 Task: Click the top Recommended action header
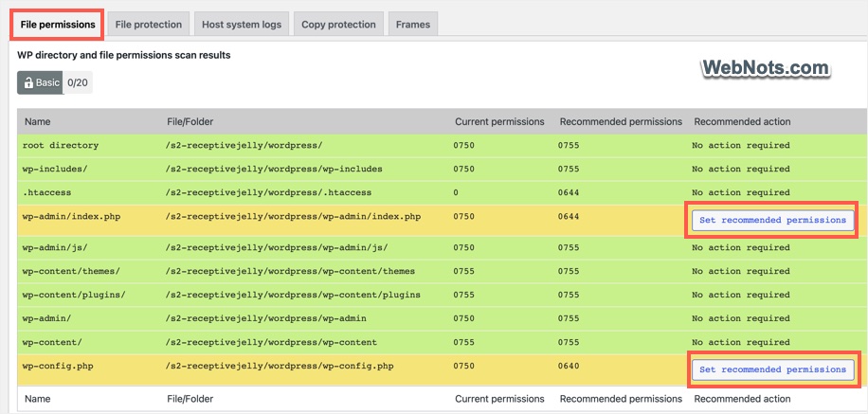click(742, 121)
